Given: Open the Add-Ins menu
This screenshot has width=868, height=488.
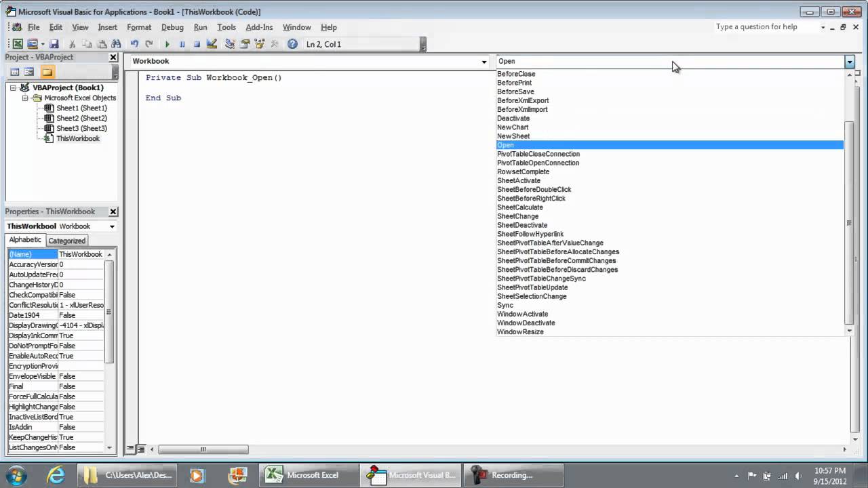Looking at the screenshot, I should click(x=259, y=27).
